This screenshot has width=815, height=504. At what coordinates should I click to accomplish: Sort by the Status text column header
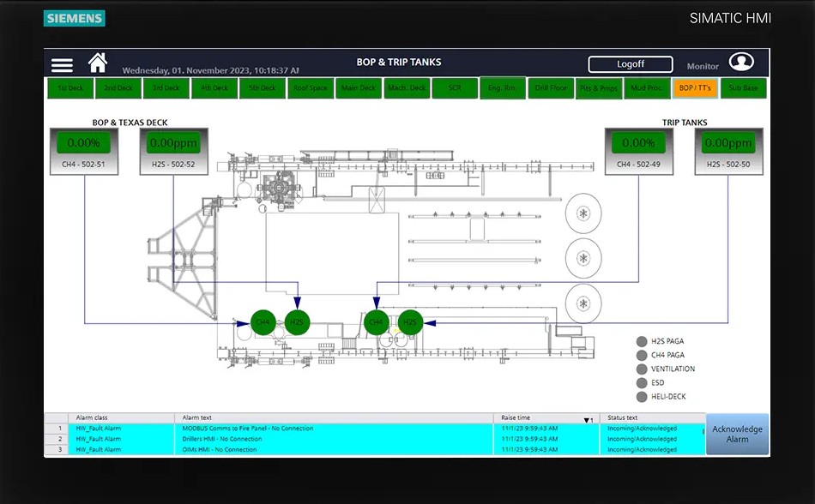click(x=623, y=418)
